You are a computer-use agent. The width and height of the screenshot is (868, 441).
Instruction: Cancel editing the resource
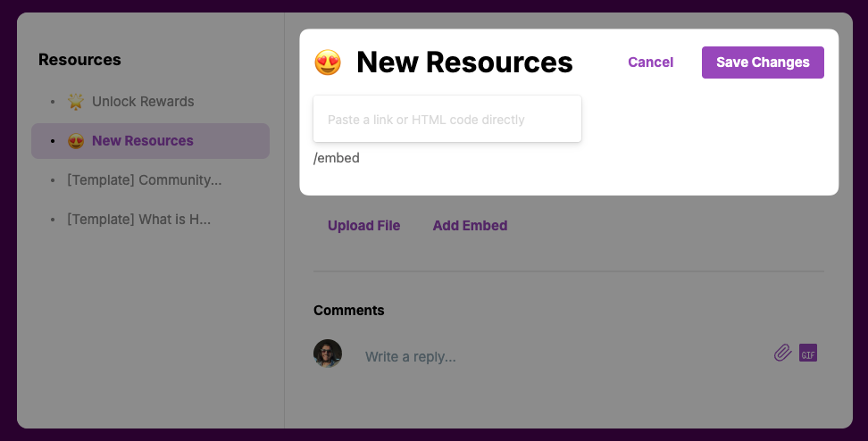(650, 62)
